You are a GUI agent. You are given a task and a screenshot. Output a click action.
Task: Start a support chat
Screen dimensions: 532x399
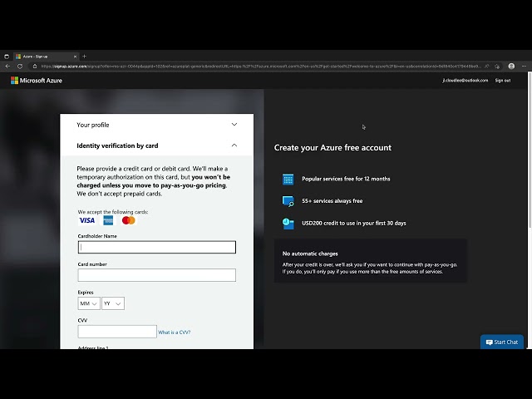tap(502, 342)
